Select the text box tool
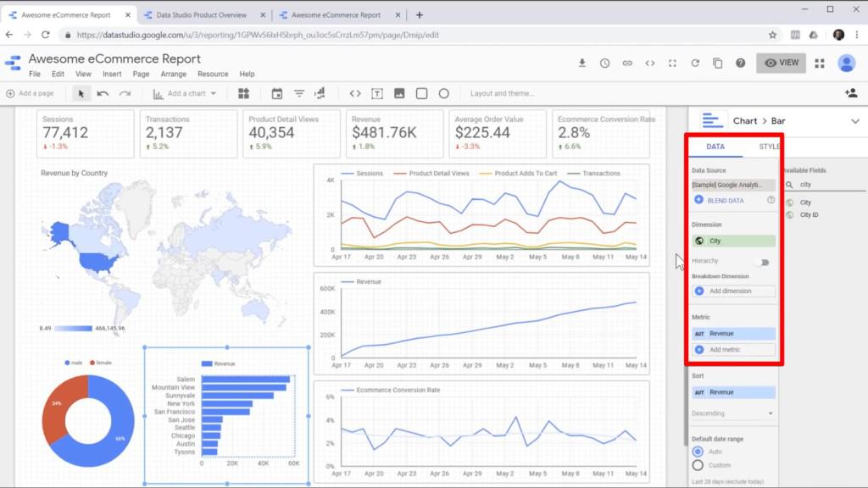868x488 pixels. [x=377, y=93]
